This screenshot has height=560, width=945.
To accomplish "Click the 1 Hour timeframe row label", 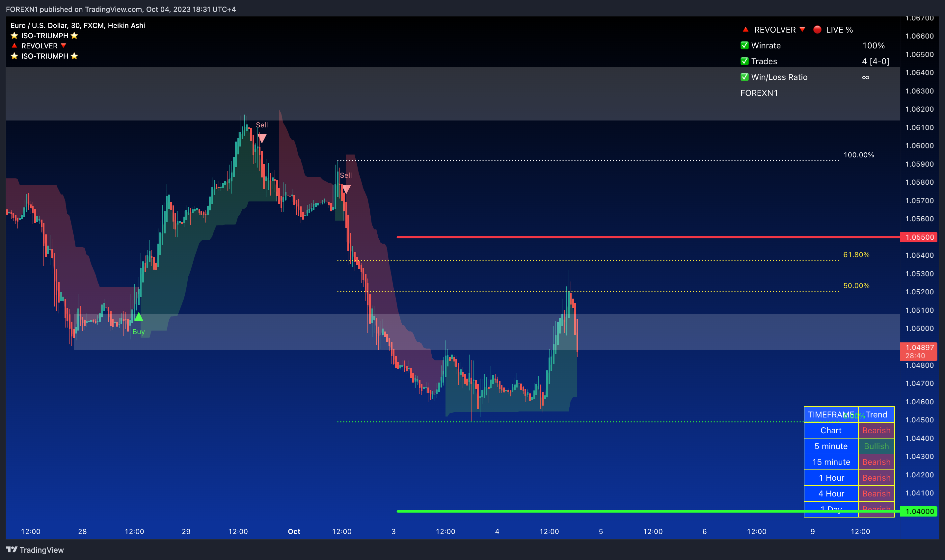I will (x=831, y=478).
